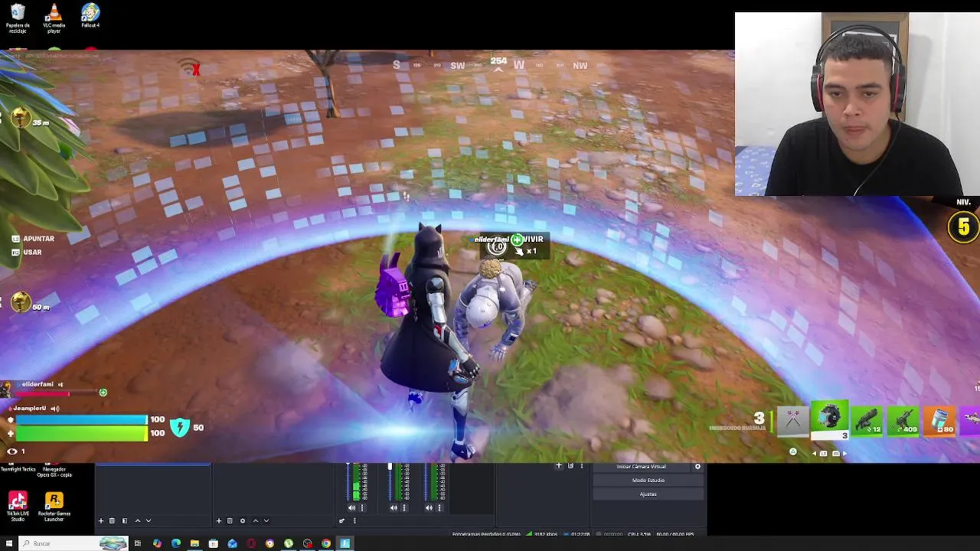Select the SMG slot with 409 ammo
Viewport: 980px width, 551px height.
point(903,422)
